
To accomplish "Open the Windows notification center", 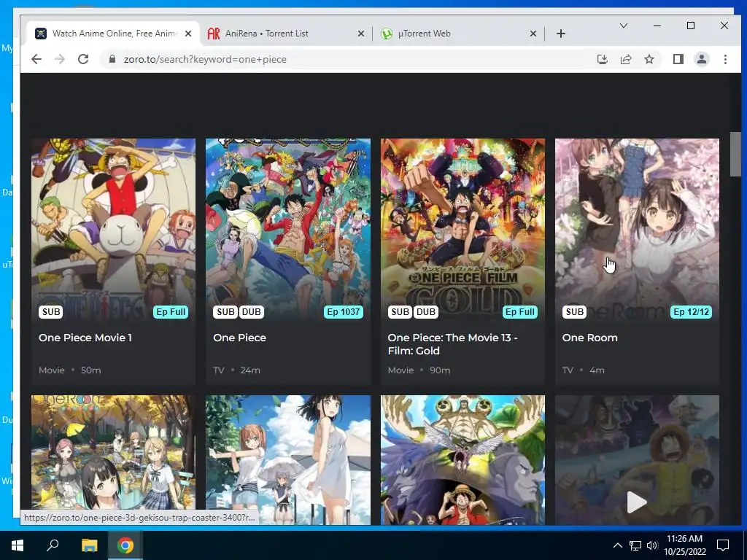I will point(723,545).
